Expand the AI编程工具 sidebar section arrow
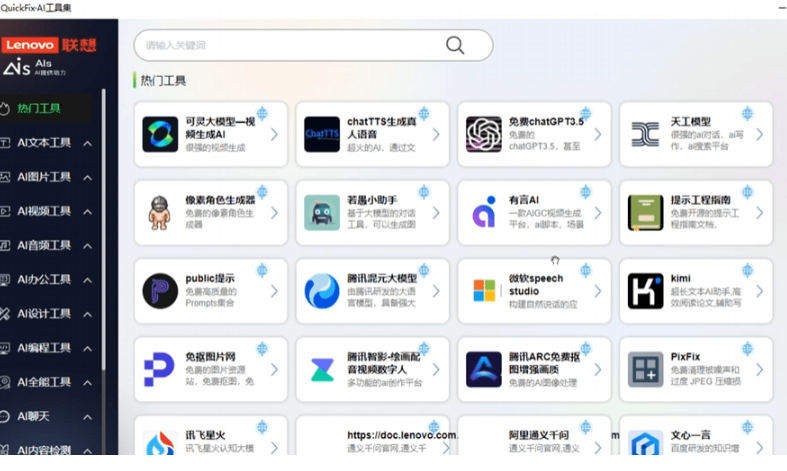The width and height of the screenshot is (787, 471). point(88,348)
